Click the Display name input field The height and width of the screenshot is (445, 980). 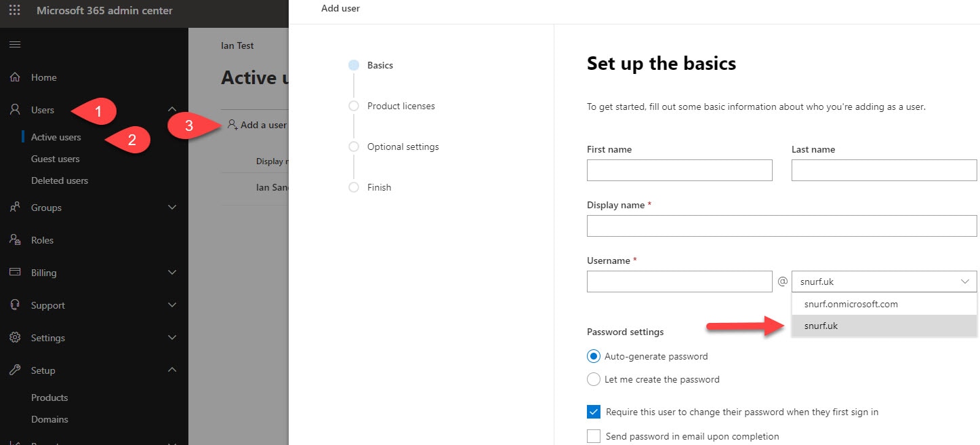(781, 226)
